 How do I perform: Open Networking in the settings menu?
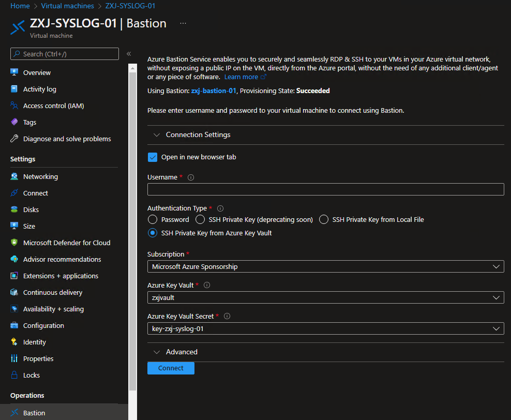tap(40, 176)
